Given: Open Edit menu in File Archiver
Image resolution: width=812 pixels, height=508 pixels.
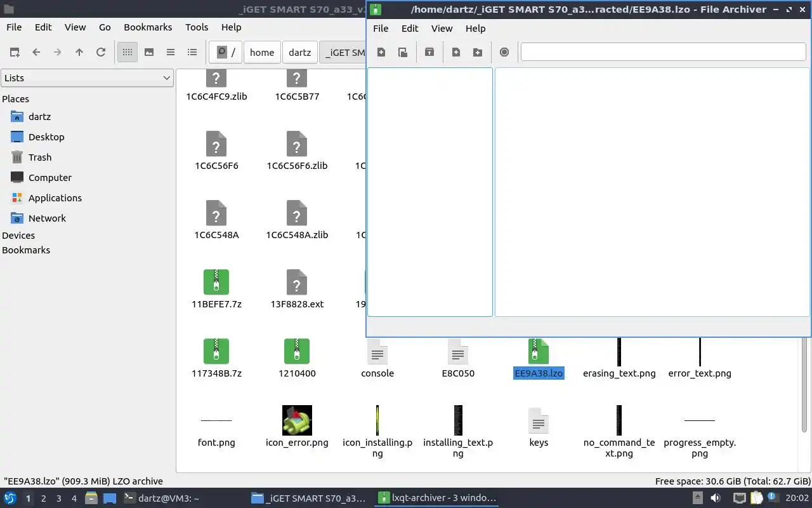Looking at the screenshot, I should click(410, 29).
